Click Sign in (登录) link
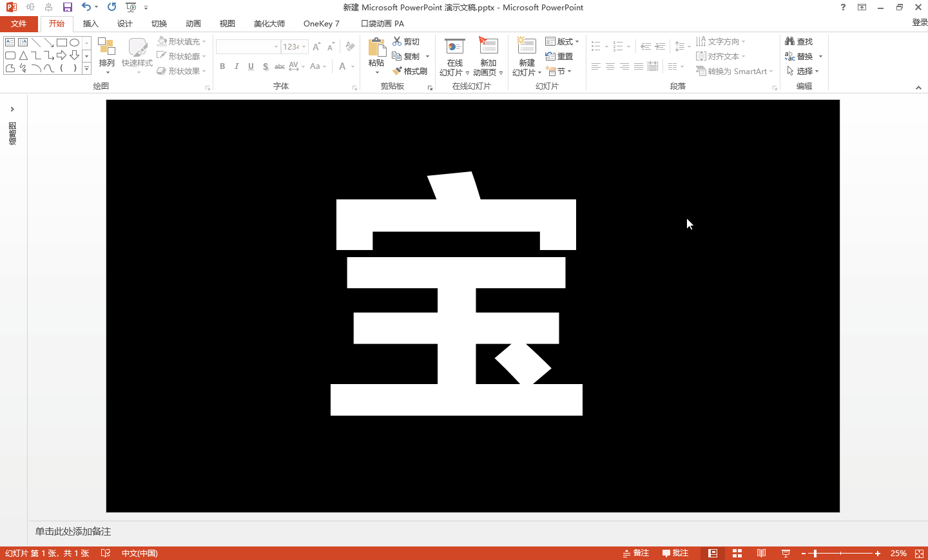Viewport: 928px width, 560px height. 920,23
